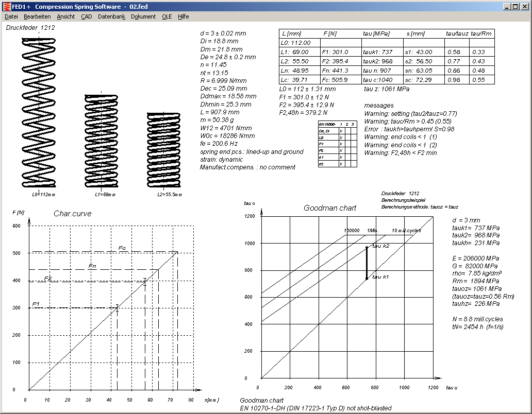Open the Dokument menu

click(x=143, y=16)
